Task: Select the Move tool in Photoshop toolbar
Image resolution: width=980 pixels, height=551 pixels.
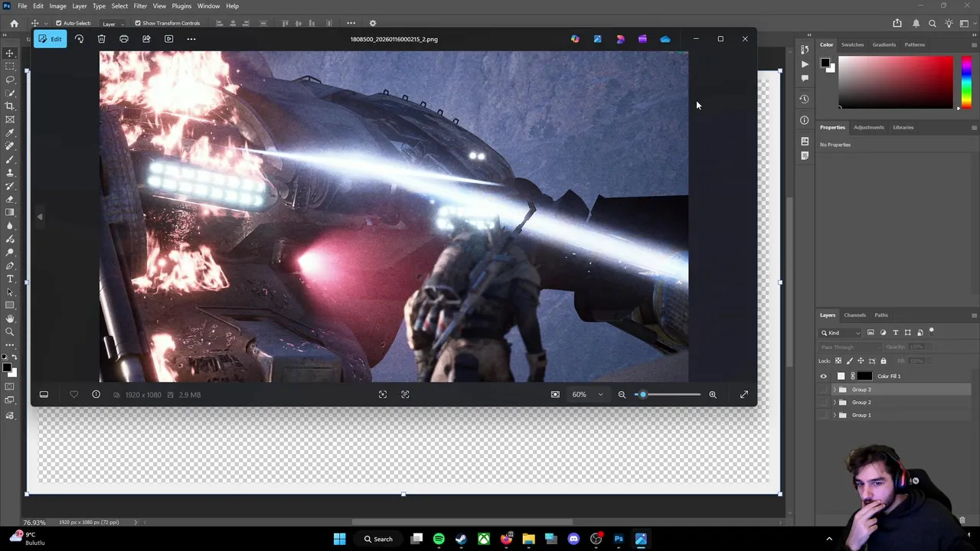Action: coord(10,54)
